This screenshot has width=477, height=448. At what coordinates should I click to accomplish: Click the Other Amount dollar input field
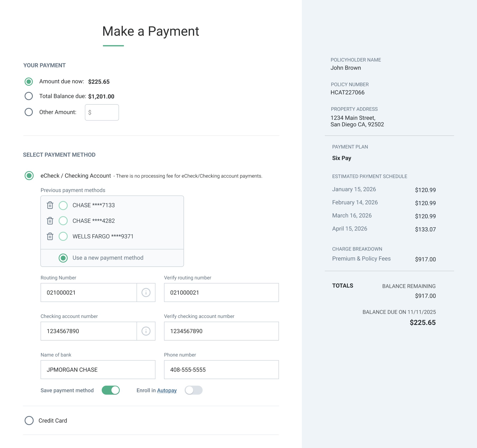click(x=102, y=112)
